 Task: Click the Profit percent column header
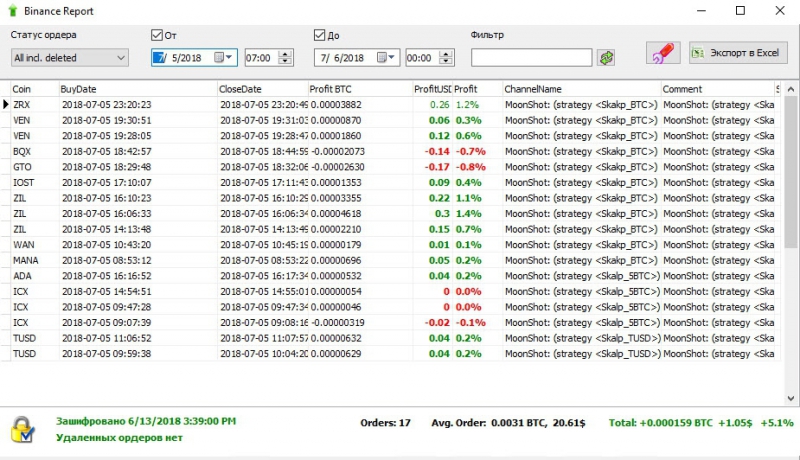[x=477, y=89]
